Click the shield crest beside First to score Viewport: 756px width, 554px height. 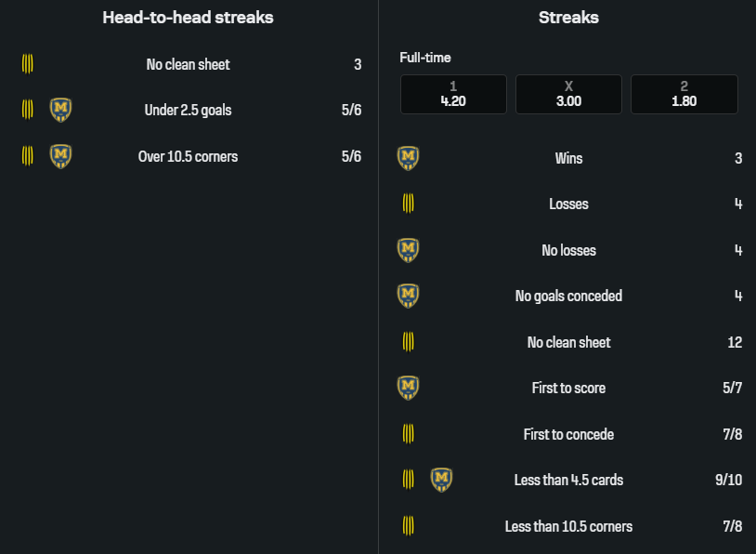(408, 388)
